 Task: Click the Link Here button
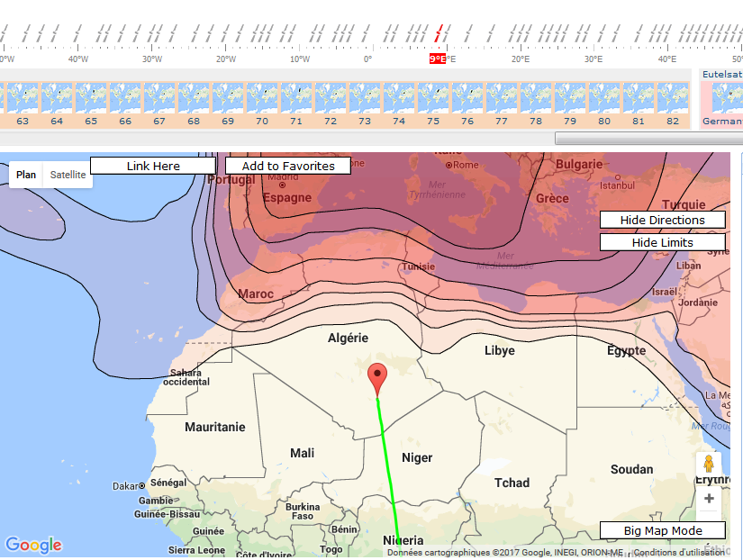(x=153, y=166)
